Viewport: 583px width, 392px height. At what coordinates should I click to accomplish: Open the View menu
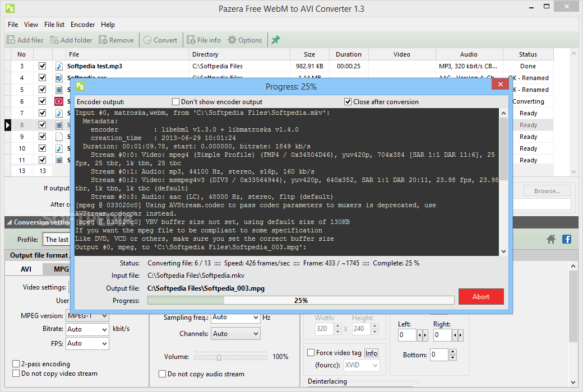(31, 25)
